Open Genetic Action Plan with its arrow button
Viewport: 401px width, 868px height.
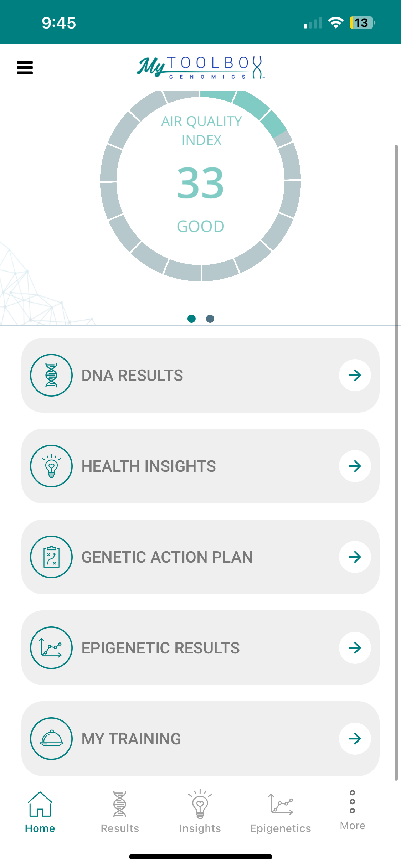point(355,557)
